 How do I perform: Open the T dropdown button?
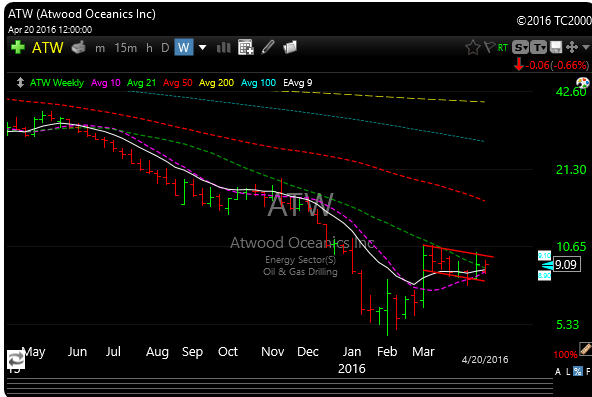(x=538, y=48)
